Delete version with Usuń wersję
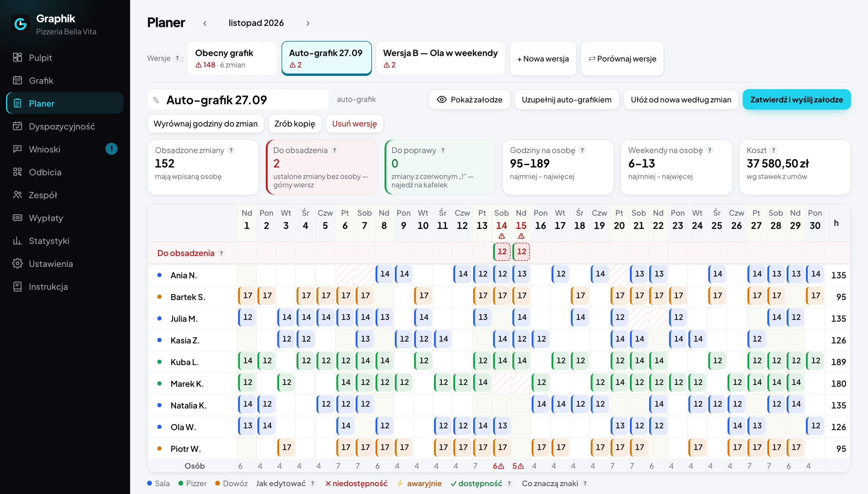Screen dimensions: 868x494 [x=354, y=123]
